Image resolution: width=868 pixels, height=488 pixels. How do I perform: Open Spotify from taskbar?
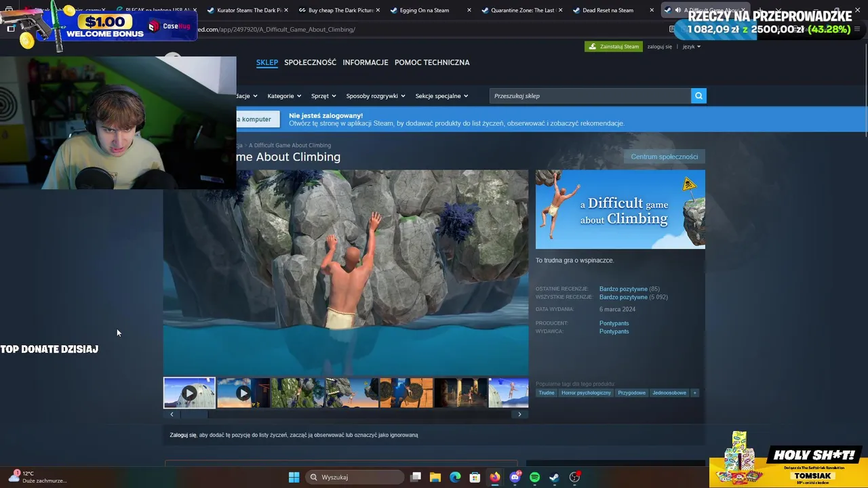[x=534, y=477]
